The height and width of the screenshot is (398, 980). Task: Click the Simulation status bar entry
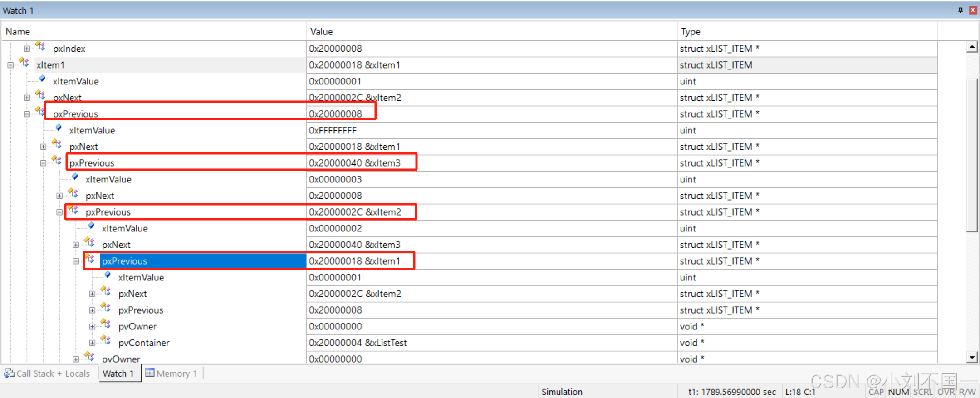[562, 392]
